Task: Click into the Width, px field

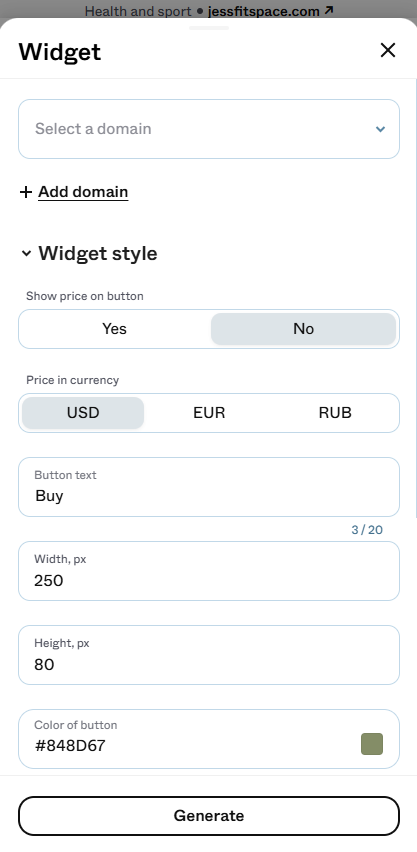Action: coord(209,571)
